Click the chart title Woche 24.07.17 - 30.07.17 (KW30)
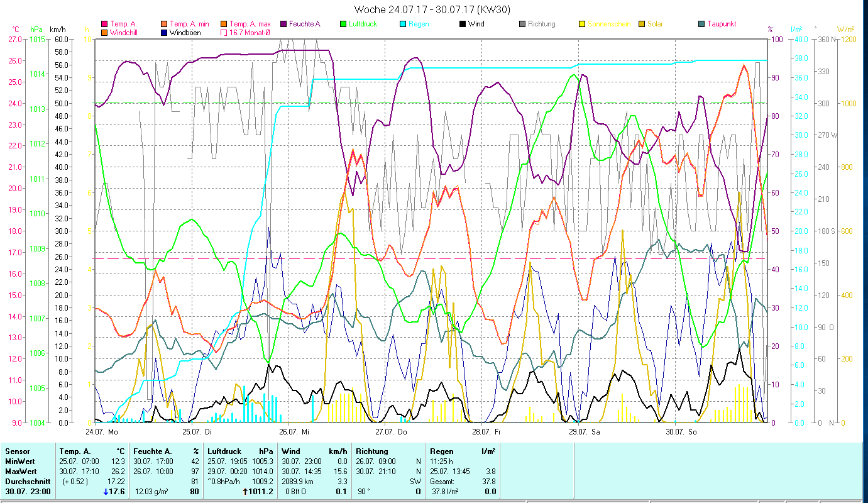 click(432, 9)
